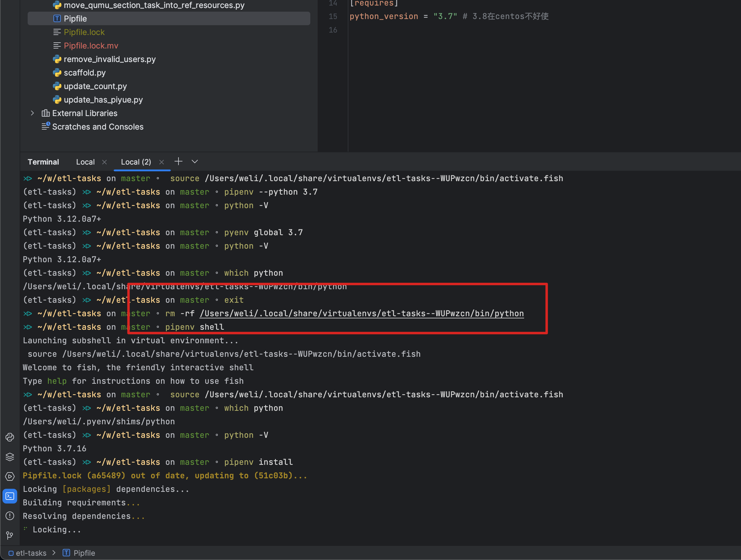This screenshot has width=741, height=560.
Task: Open scaffold.py from the project tree
Action: click(84, 73)
